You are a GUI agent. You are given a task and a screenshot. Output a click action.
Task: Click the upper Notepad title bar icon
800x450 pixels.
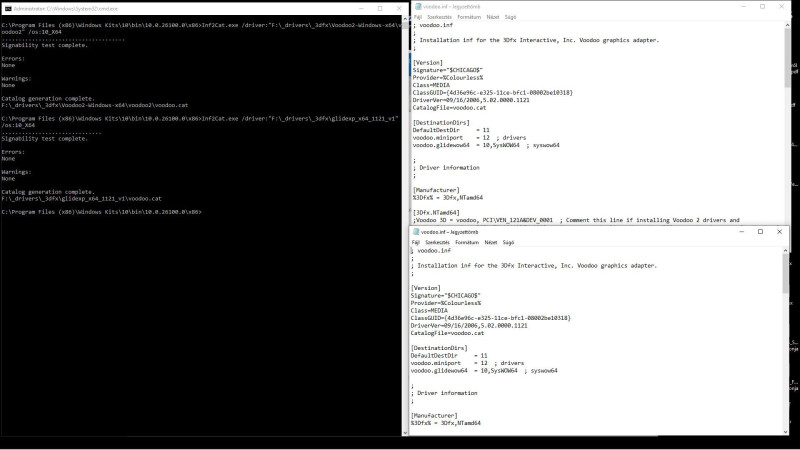click(x=418, y=7)
